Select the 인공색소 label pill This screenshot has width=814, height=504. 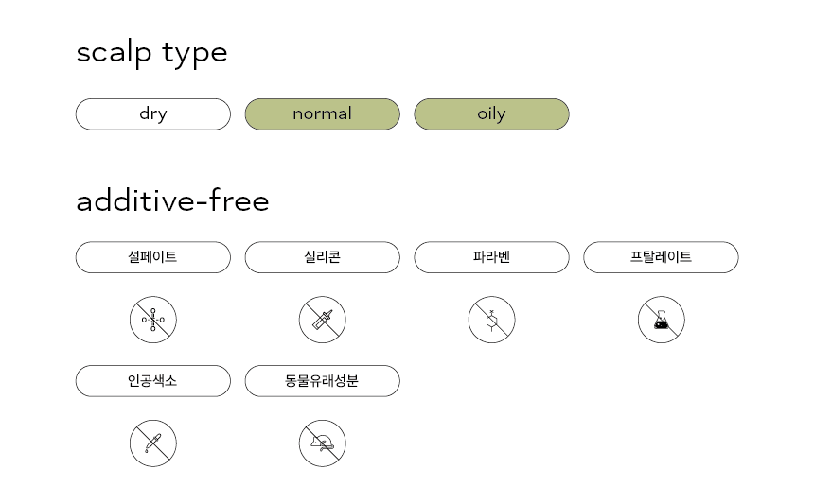(153, 381)
